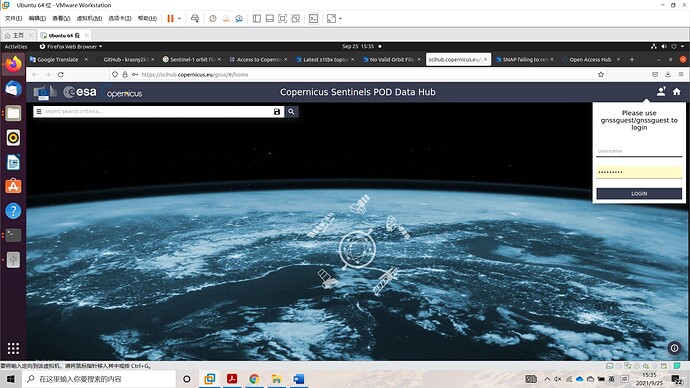Click the Windows Start button
Viewport: 690px width, 388px height.
pos(11,379)
